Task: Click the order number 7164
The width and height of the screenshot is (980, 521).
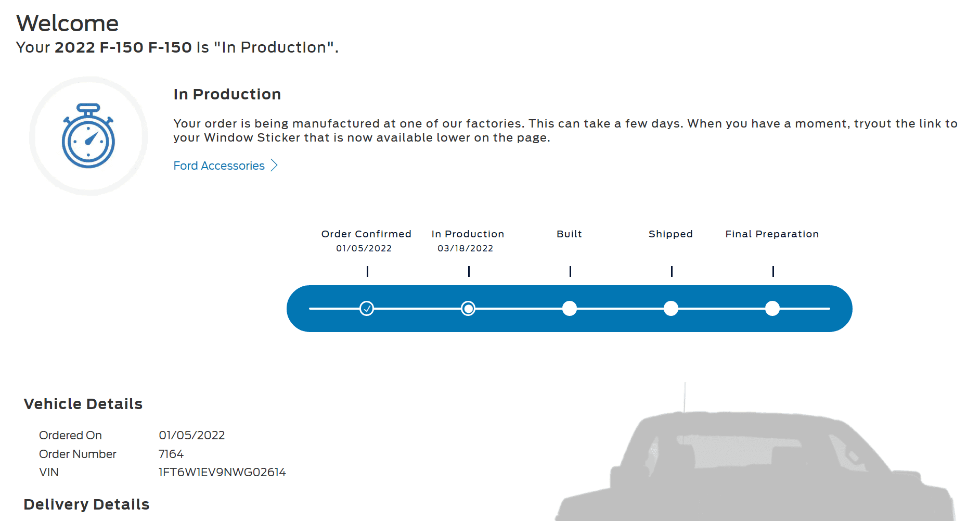Action: click(171, 454)
